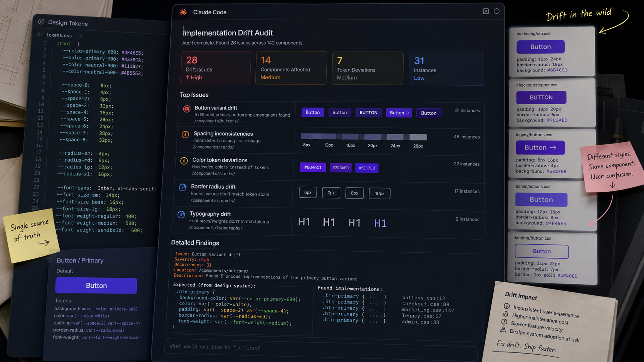Click the Higher maintenance cost icon

(505, 314)
